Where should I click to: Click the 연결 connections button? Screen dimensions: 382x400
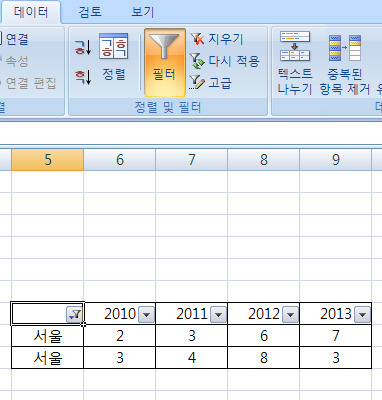[14, 39]
